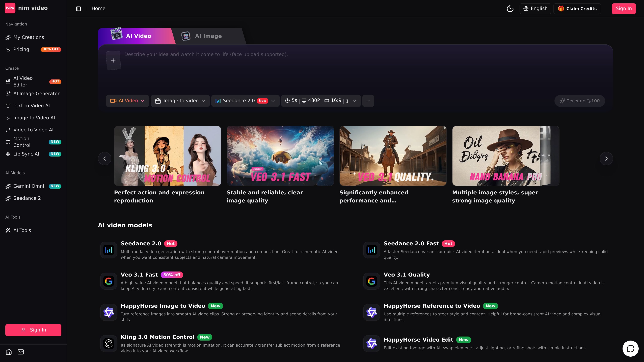Viewport: 644px width, 362px height.
Task: Switch to the AI Image tab
Action: tap(208, 36)
